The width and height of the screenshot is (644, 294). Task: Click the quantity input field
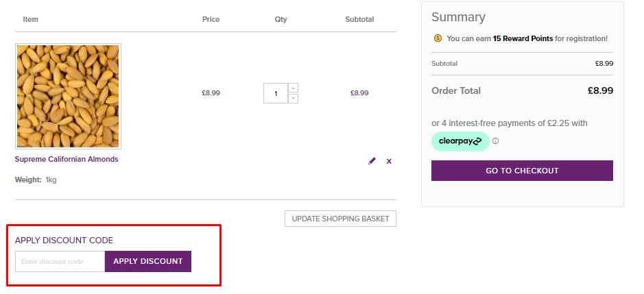[276, 93]
